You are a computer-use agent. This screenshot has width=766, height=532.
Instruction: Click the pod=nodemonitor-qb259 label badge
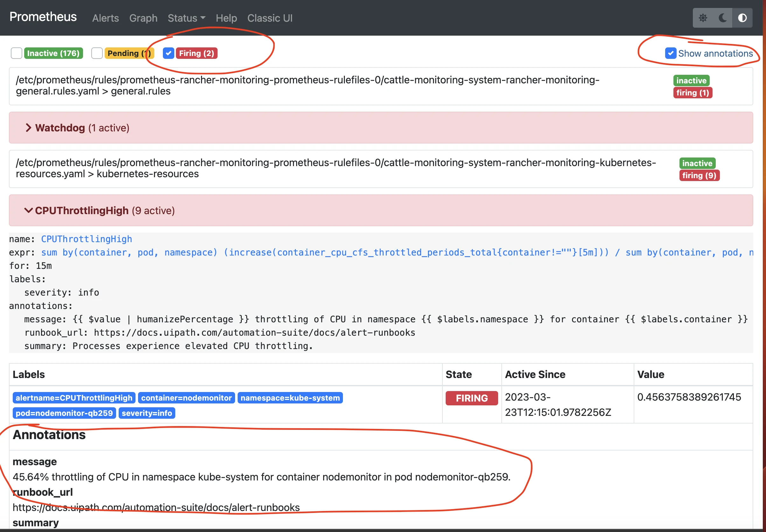click(x=64, y=413)
